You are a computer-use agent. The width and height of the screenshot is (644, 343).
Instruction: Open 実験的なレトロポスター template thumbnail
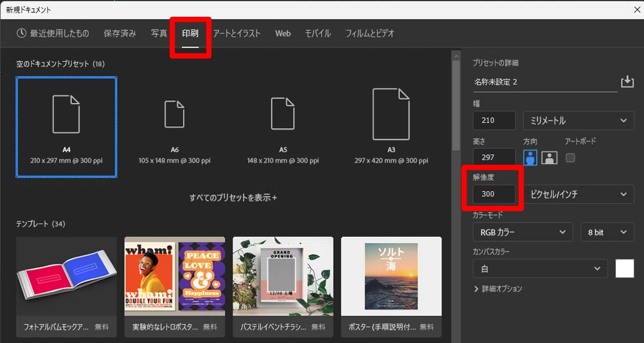coord(175,276)
